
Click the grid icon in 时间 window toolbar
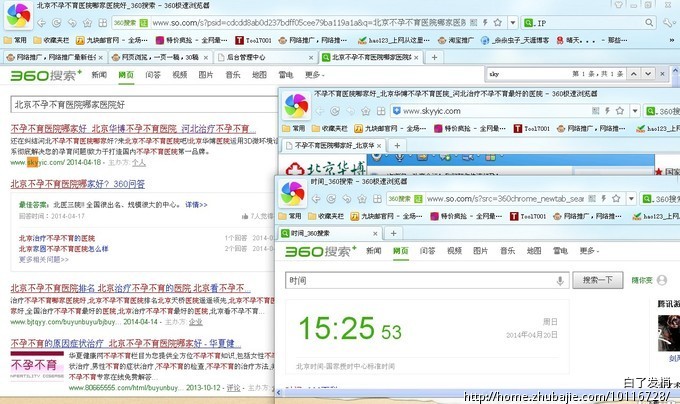click(x=377, y=199)
